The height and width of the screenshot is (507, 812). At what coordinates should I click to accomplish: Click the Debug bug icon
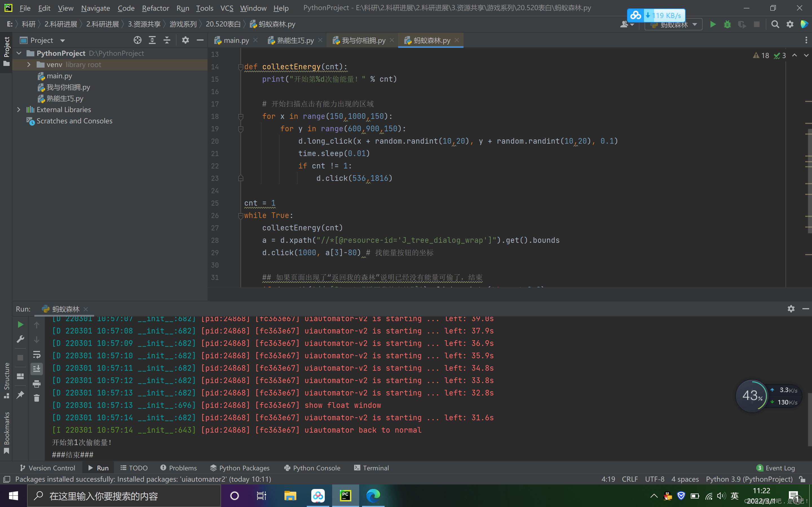(x=727, y=25)
